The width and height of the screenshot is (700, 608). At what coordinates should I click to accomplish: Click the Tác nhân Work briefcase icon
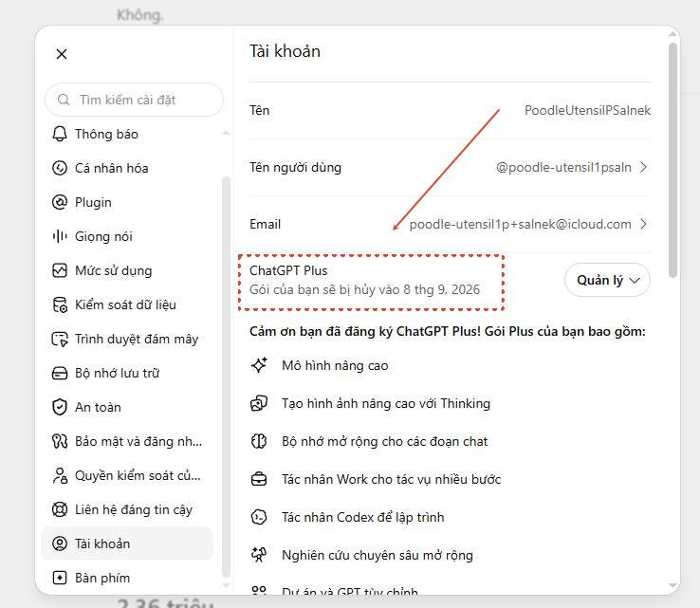coord(259,479)
